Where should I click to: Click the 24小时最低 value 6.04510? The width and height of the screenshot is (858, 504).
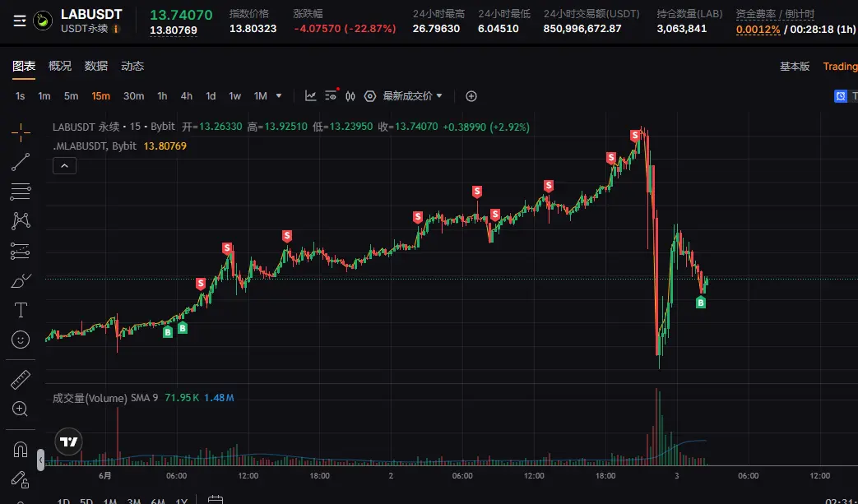click(499, 29)
